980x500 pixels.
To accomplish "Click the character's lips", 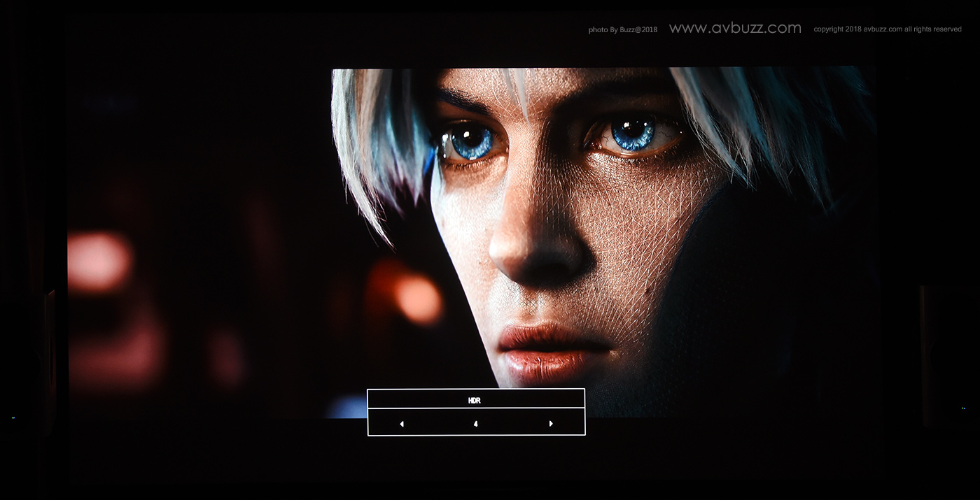I will [x=545, y=351].
